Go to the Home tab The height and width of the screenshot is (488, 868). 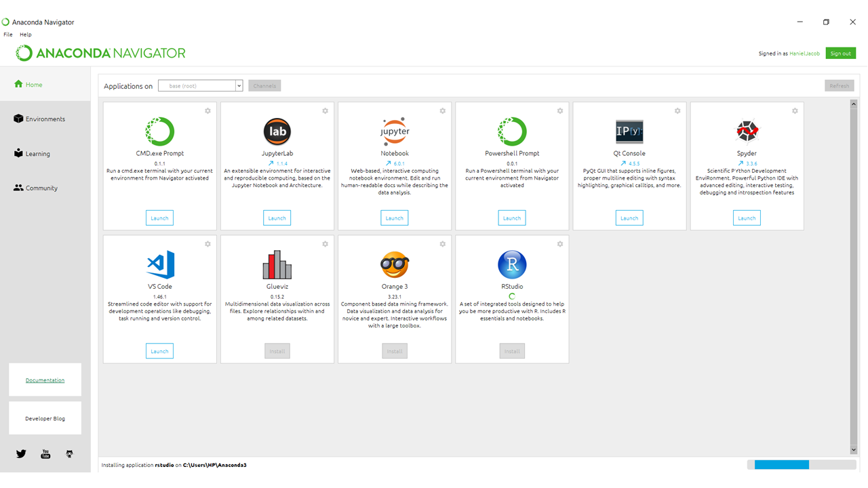(45, 85)
